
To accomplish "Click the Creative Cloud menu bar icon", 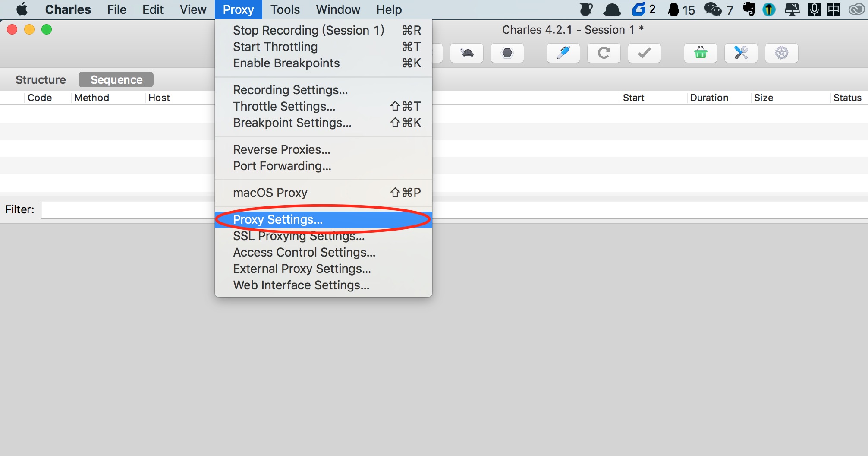I will pyautogui.click(x=856, y=9).
